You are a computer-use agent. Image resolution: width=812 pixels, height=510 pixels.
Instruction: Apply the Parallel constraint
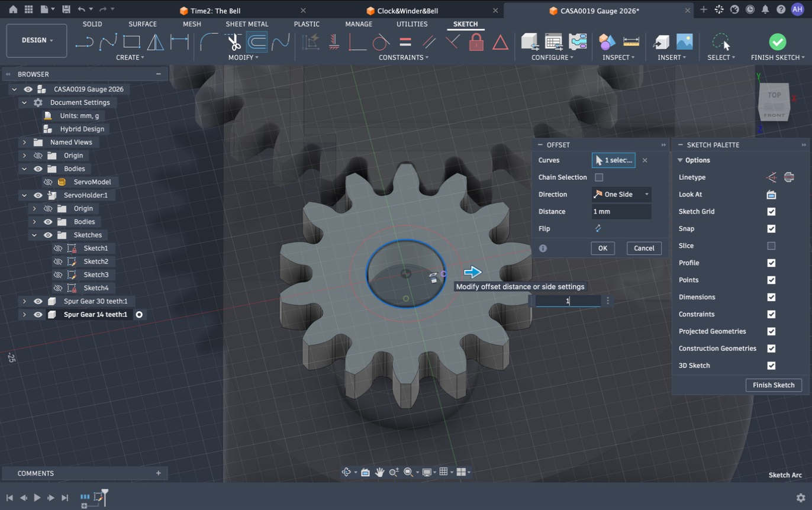429,41
